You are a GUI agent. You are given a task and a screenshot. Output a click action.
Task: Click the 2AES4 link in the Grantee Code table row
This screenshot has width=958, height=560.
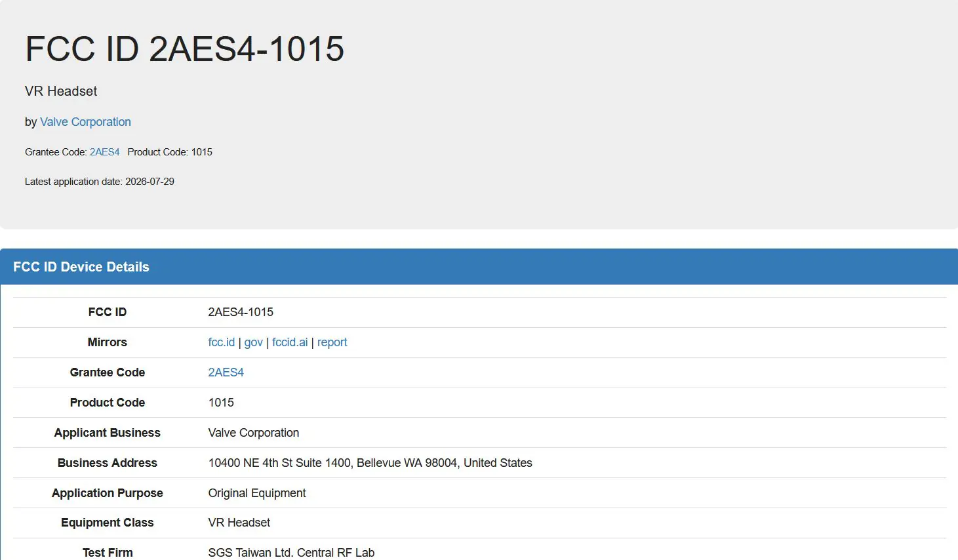pyautogui.click(x=226, y=372)
